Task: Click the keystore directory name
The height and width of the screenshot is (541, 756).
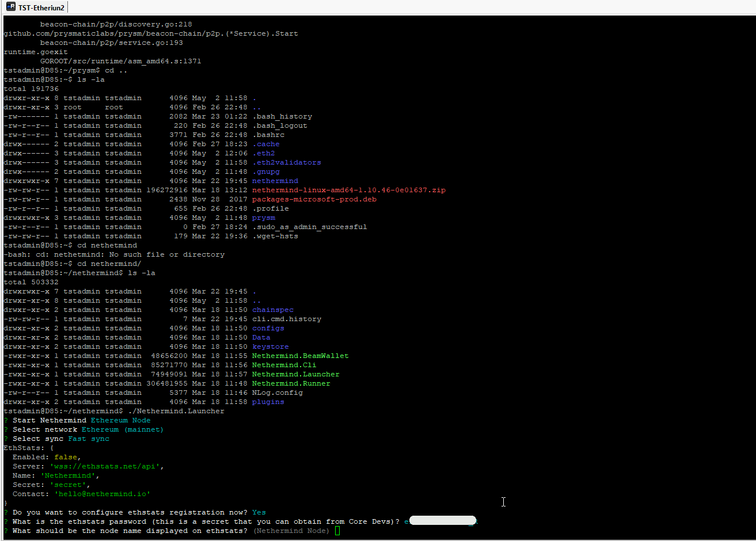Action: click(271, 346)
